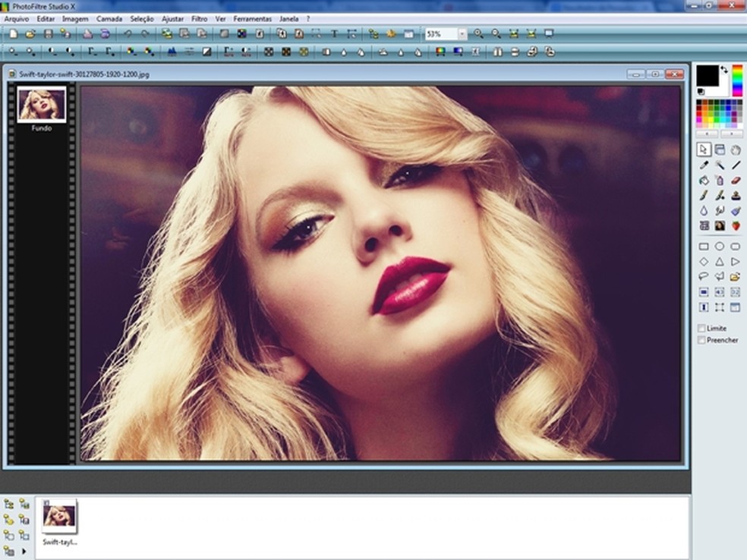The image size is (747, 560).
Task: Open the Ferramentas menu
Action: (253, 19)
